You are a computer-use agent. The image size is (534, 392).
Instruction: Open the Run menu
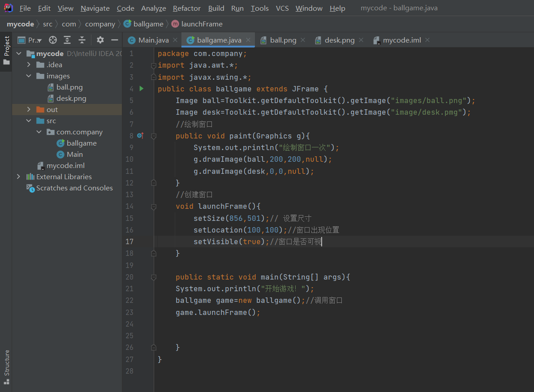[x=237, y=8]
